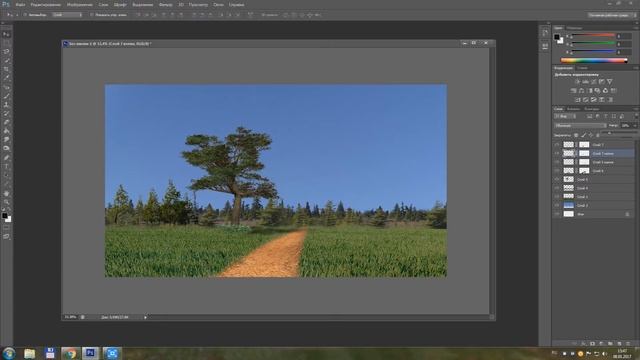
Task: Select the Hand tool
Action: click(x=7, y=193)
